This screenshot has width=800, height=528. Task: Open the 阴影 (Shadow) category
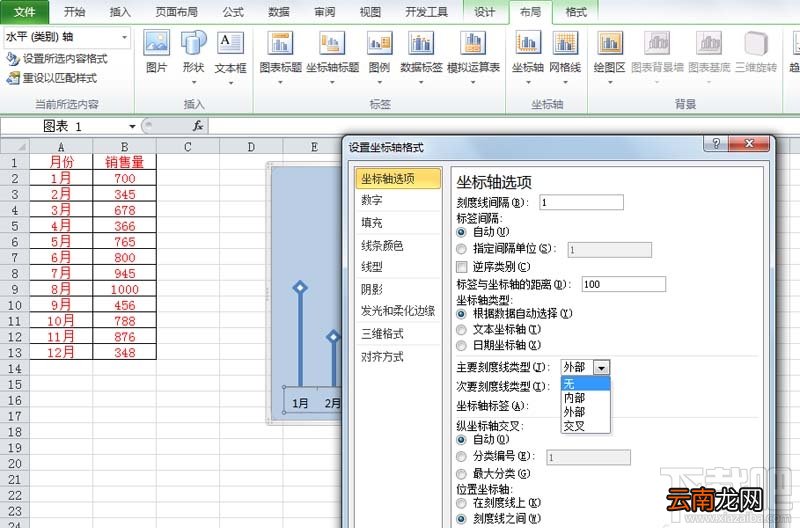398,289
